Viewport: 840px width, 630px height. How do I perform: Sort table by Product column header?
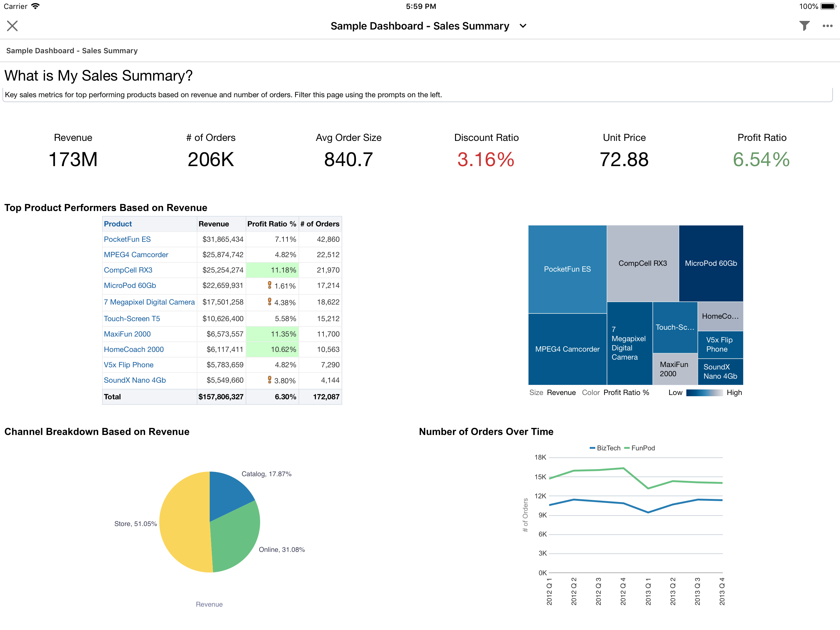[x=118, y=224]
